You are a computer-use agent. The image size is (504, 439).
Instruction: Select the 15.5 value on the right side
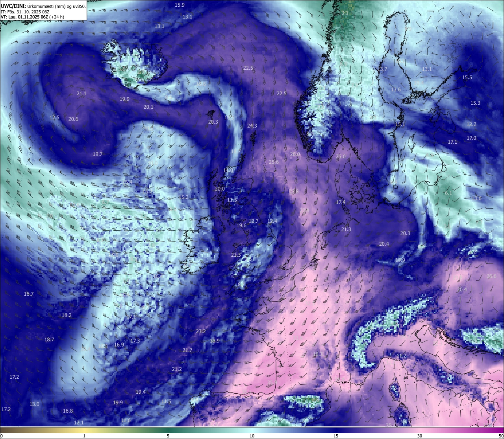(467, 78)
